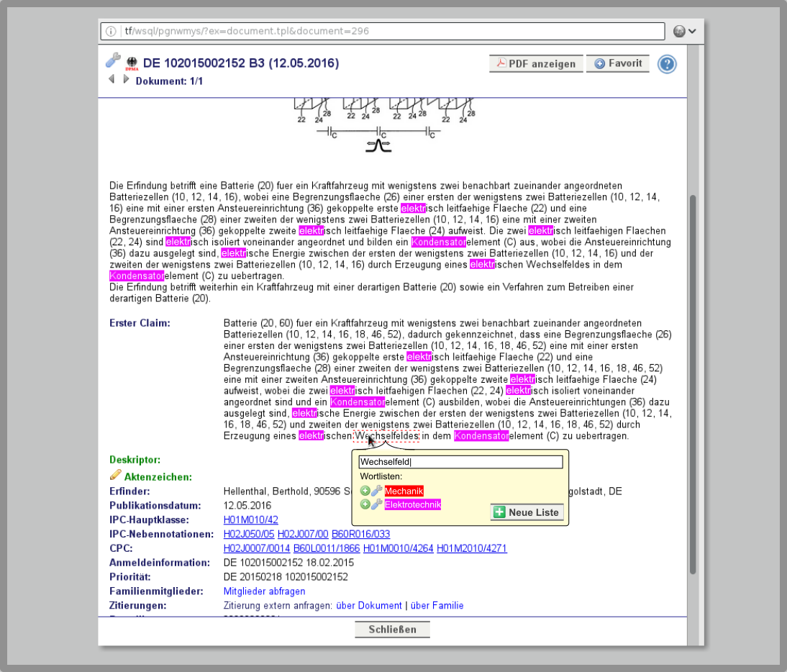Go to previous document arrow
Image resolution: width=787 pixels, height=672 pixels.
coord(112,79)
